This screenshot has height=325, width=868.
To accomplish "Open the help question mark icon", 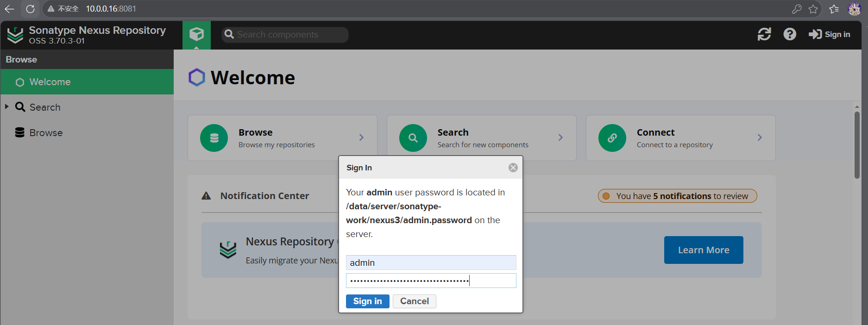I will [x=790, y=34].
